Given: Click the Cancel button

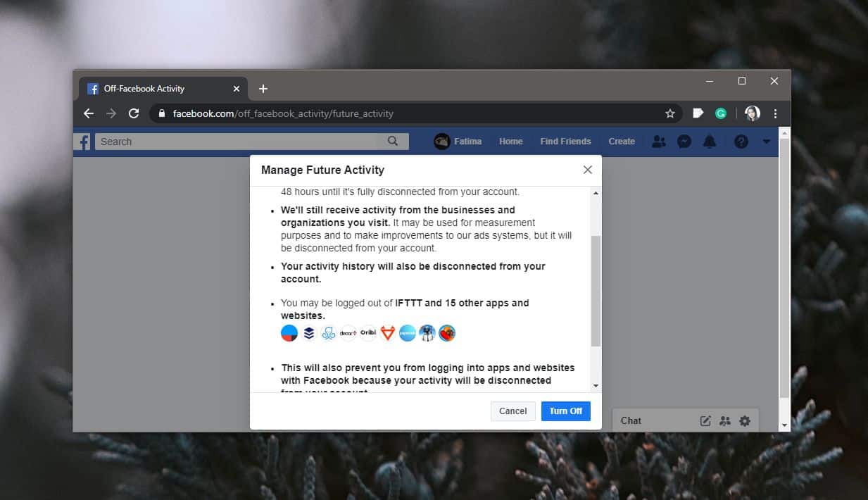Looking at the screenshot, I should coord(513,411).
